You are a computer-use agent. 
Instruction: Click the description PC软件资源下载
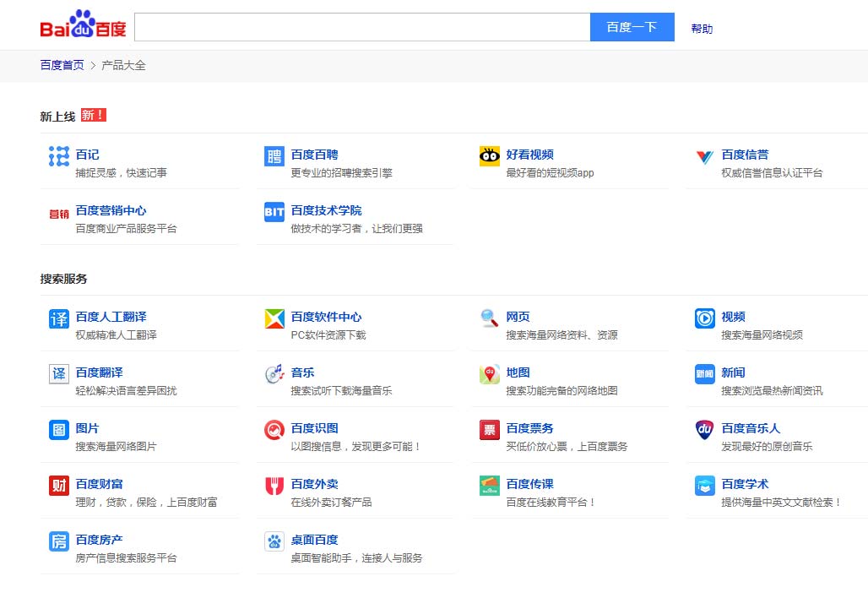tap(328, 335)
